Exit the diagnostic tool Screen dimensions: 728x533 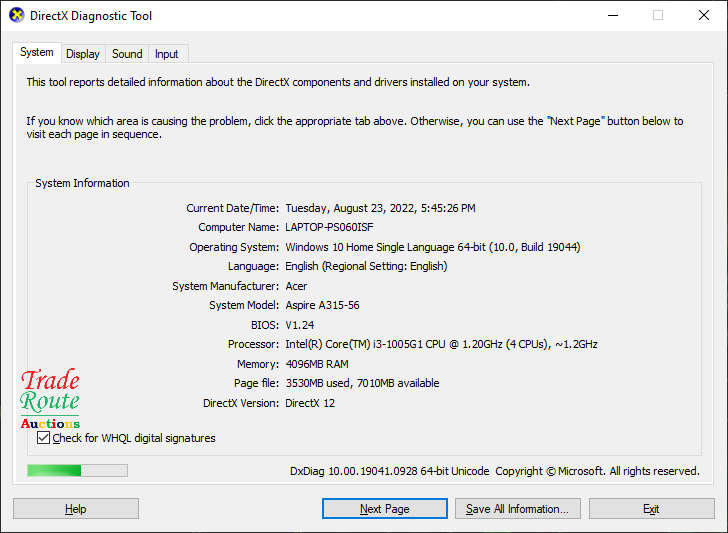[x=651, y=509]
